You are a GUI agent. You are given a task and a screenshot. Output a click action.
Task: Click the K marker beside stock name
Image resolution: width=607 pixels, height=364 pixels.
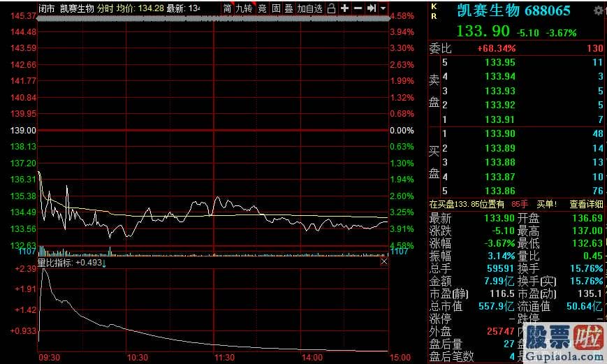coord(434,6)
